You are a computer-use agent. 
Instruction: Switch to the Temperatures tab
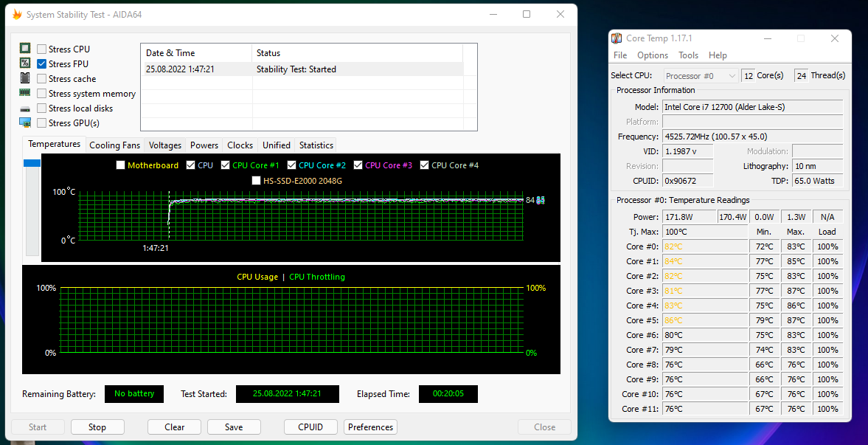click(x=55, y=144)
